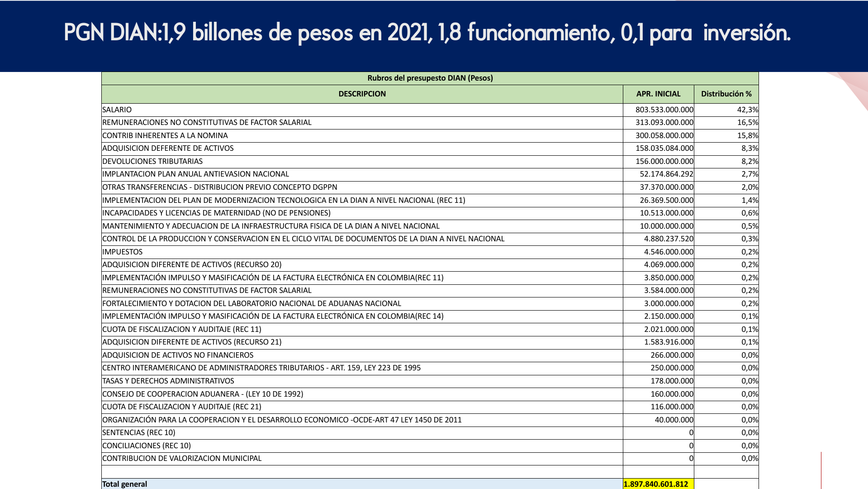Click highlighted total 1.897.840.601.812

[x=656, y=484]
